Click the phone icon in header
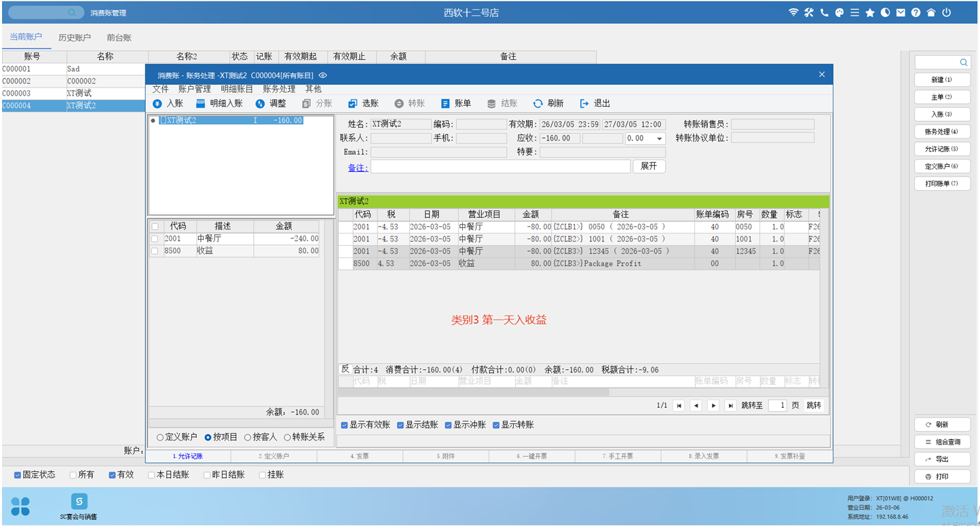This screenshot has width=980, height=526. (824, 13)
